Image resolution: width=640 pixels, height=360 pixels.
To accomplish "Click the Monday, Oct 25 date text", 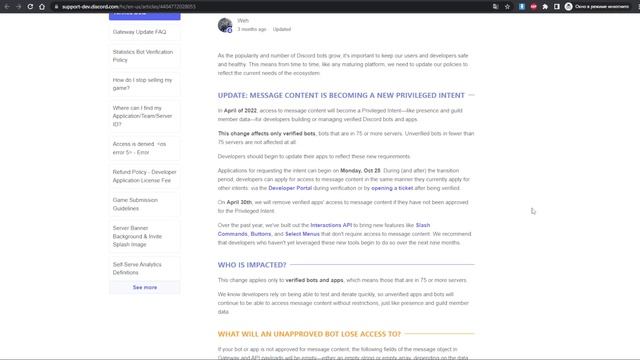I will tap(360, 171).
